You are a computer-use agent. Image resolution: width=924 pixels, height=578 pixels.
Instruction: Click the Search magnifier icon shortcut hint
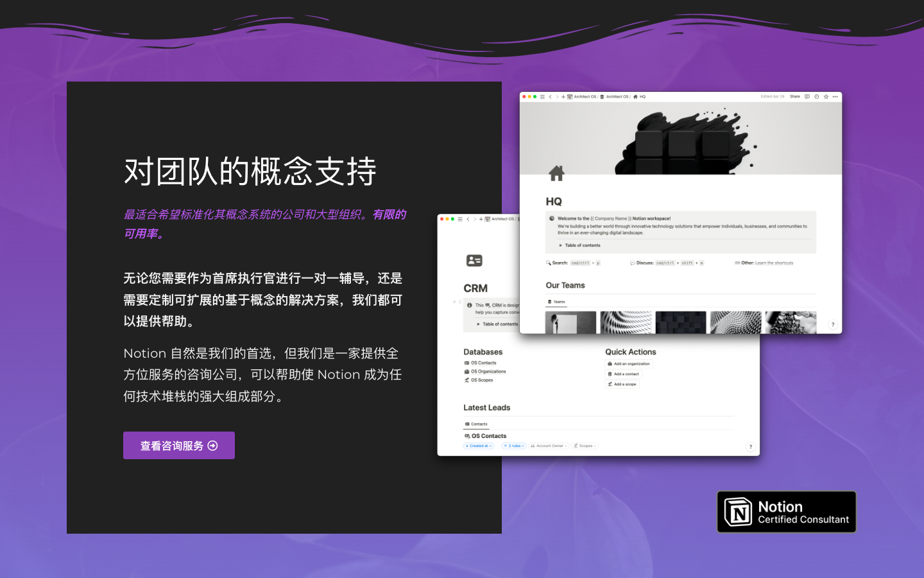pos(549,263)
